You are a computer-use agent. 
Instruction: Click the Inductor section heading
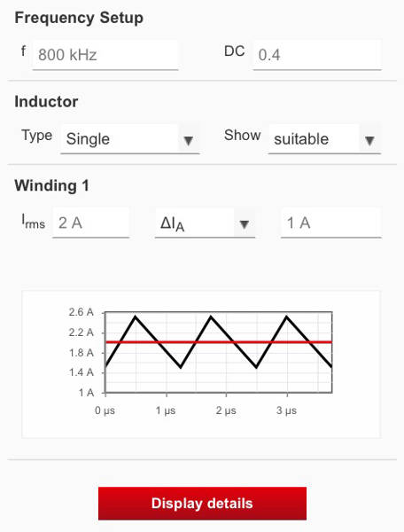[x=46, y=102]
